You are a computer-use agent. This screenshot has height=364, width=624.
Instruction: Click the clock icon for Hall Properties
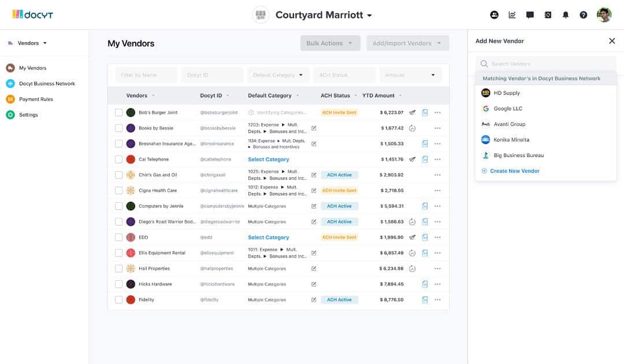413,269
